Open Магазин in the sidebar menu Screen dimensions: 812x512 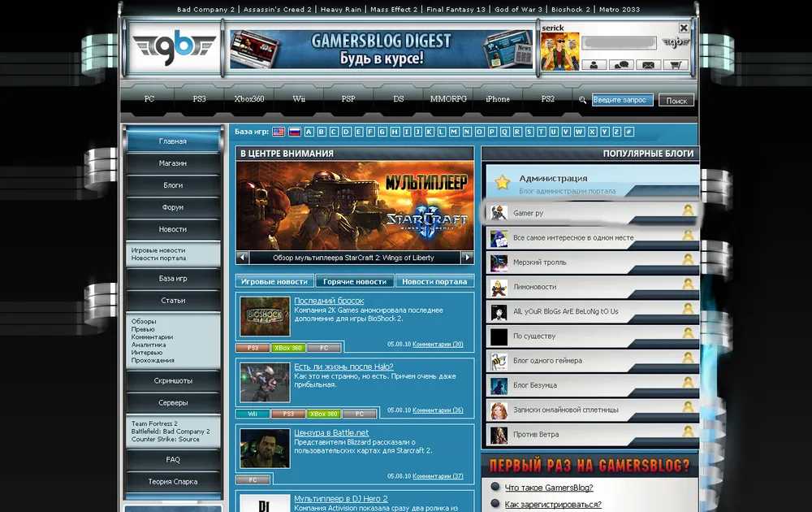click(173, 163)
